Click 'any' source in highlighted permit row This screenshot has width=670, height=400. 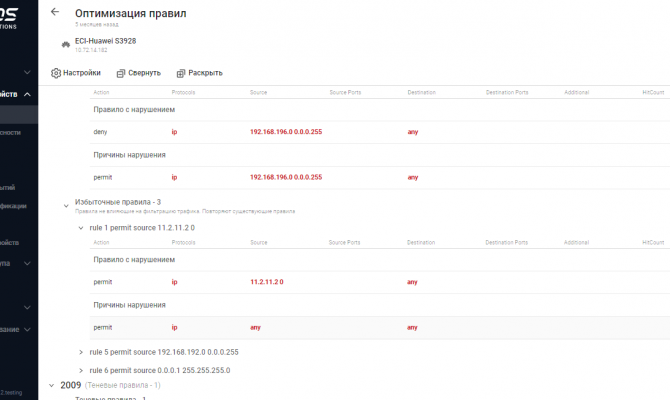pyautogui.click(x=255, y=328)
